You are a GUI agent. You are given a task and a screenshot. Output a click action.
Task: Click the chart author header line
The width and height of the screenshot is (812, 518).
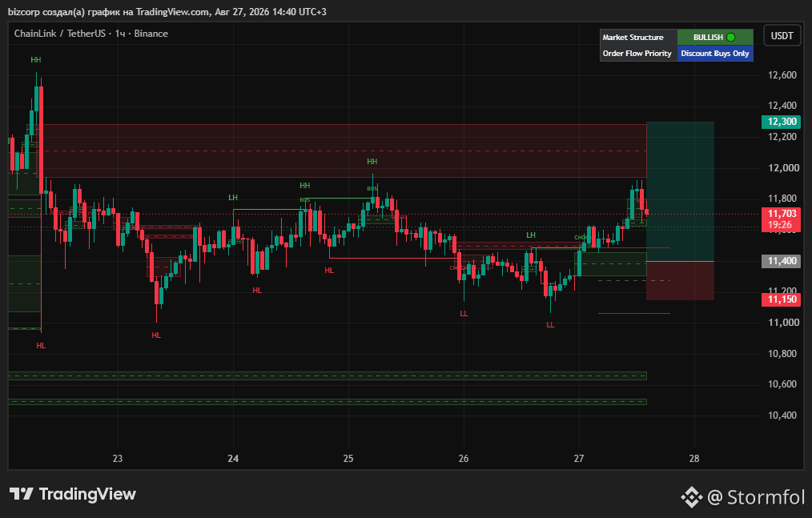[167, 11]
